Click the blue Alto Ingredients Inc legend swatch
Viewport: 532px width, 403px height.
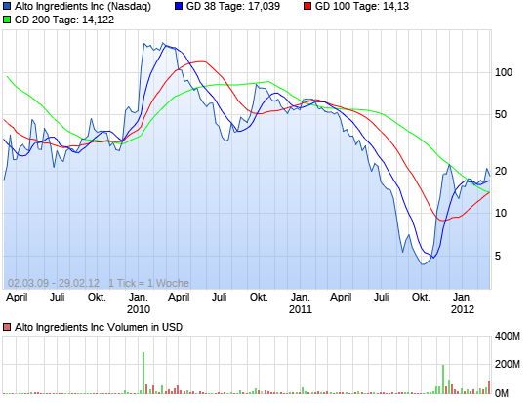tap(7, 6)
